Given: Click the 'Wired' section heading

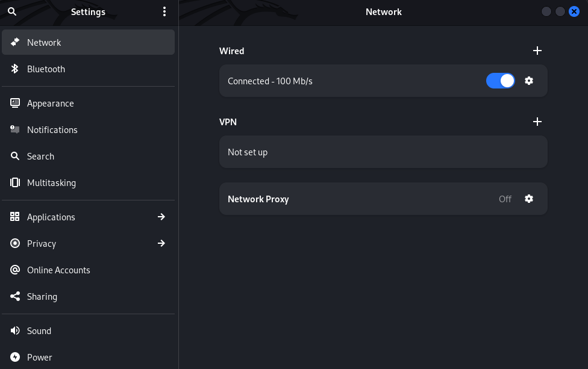Looking at the screenshot, I should click(231, 51).
